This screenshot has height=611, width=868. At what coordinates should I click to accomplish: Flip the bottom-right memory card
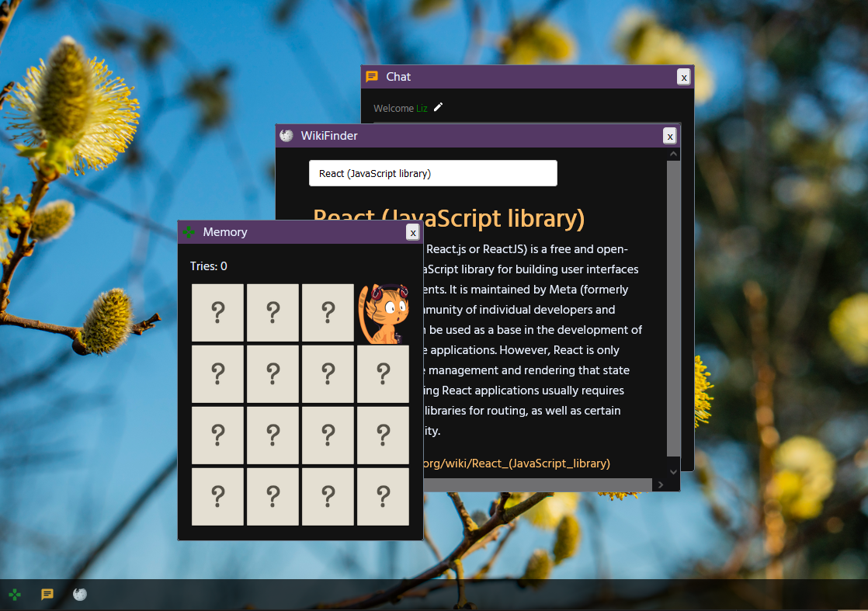[x=383, y=496]
